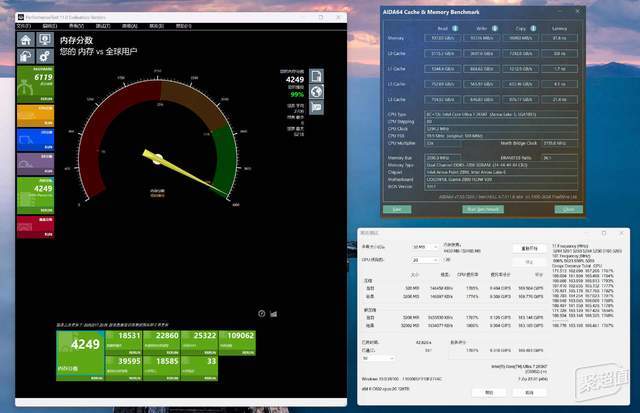Click the Memory Type field in AIDA64

[x=501, y=165]
